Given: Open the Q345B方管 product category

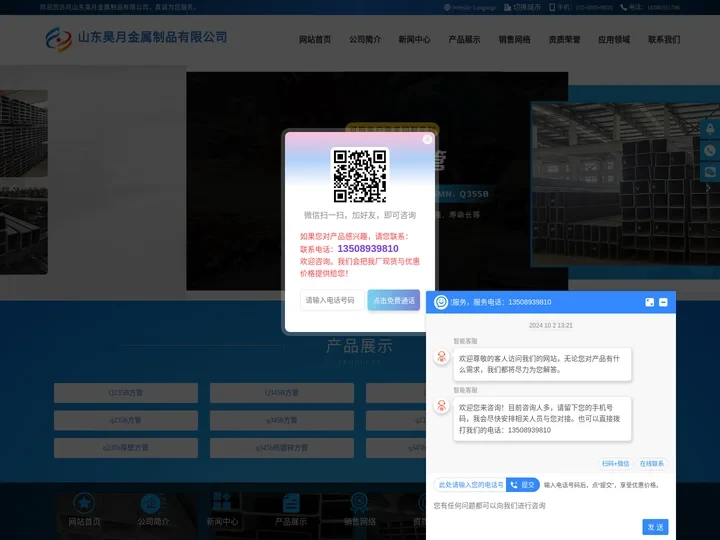Looking at the screenshot, I should pyautogui.click(x=281, y=393).
